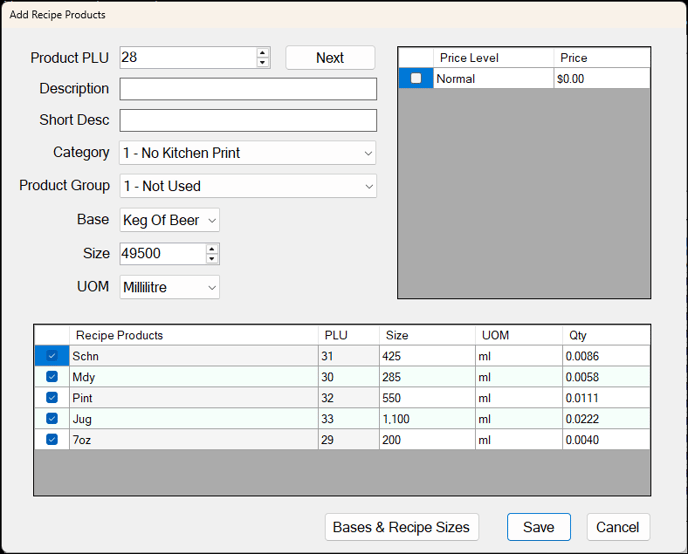The width and height of the screenshot is (688, 554).
Task: Uncheck the 7oz recipe checkbox
Action: pos(52,440)
